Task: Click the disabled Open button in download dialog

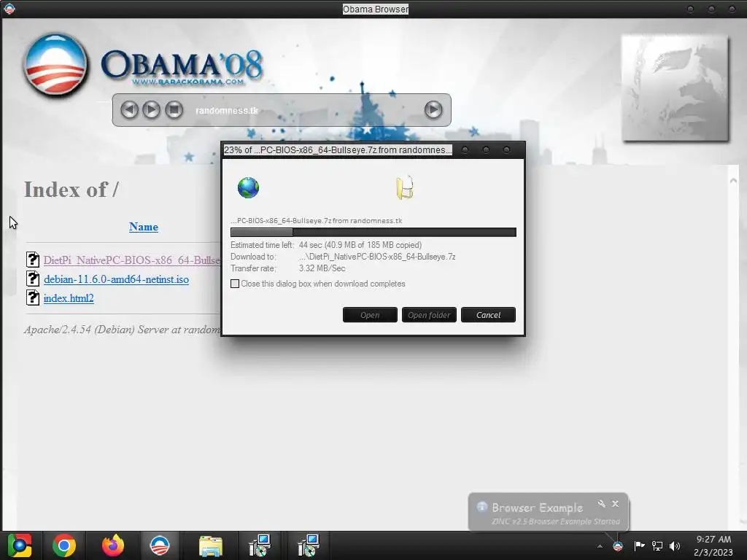Action: point(370,315)
